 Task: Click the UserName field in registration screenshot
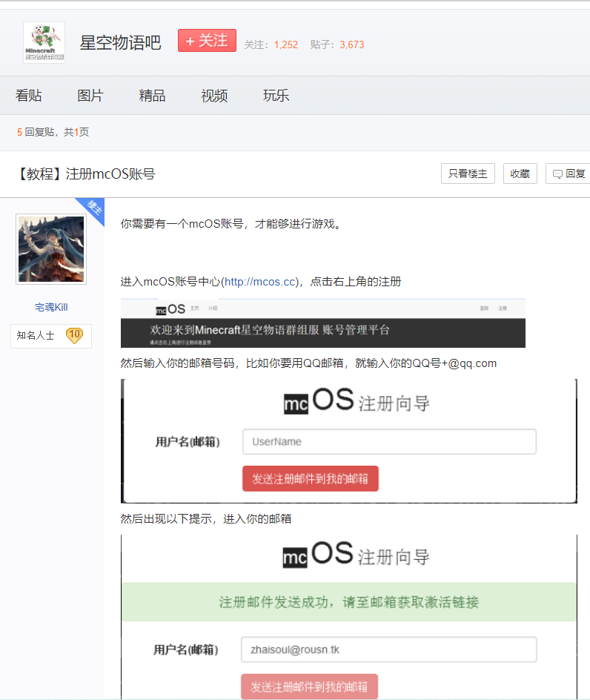[388, 442]
